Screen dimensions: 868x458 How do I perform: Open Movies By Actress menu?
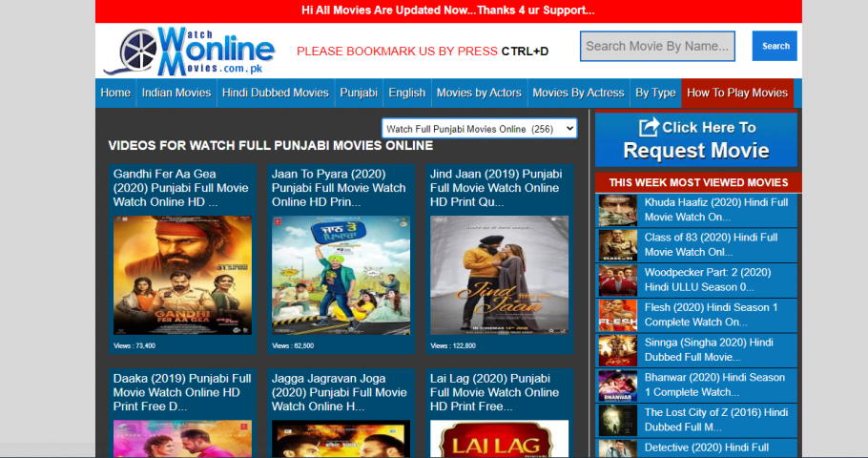pos(578,93)
